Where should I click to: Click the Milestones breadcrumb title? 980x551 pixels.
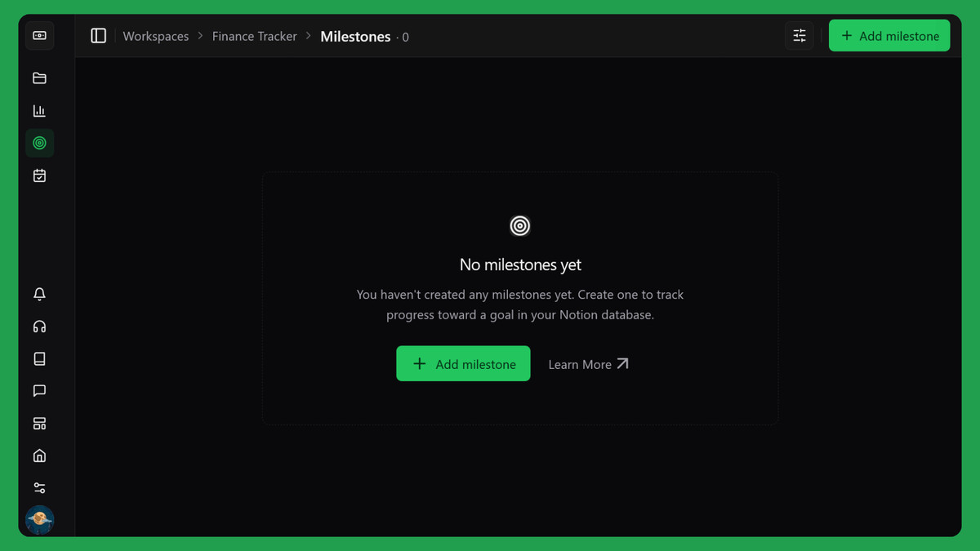[x=355, y=36]
